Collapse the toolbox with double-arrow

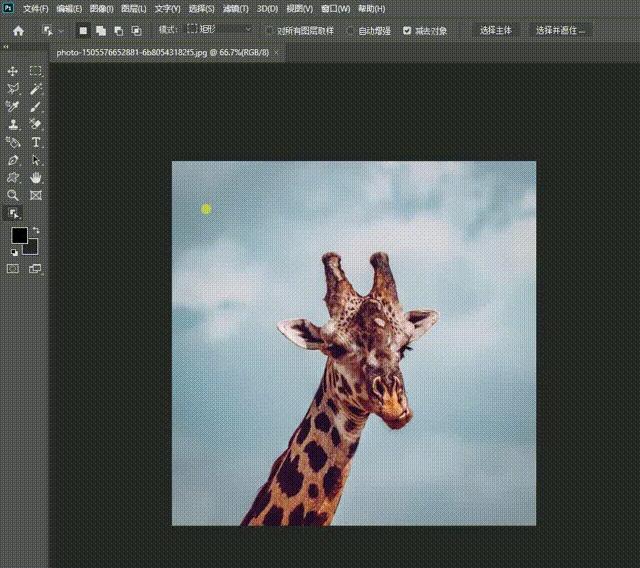coord(6,47)
